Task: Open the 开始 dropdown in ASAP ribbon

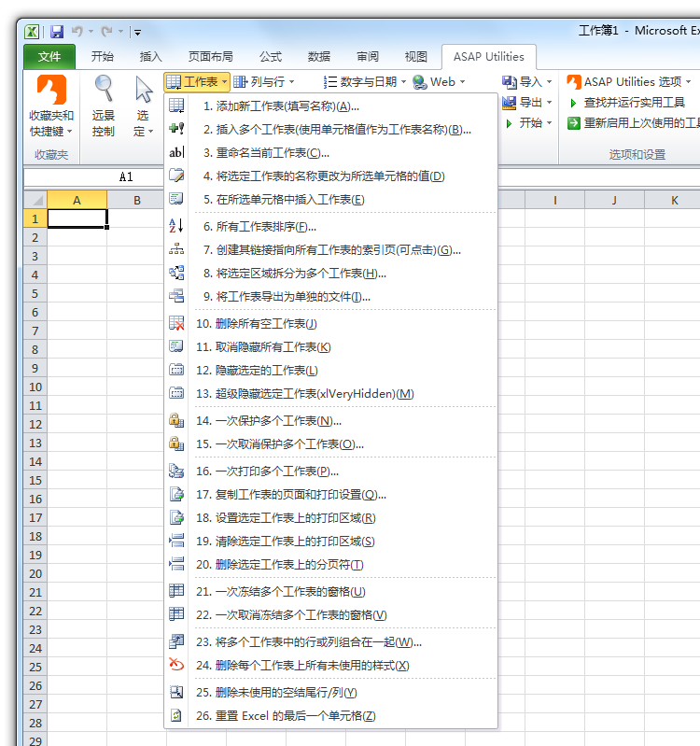Action: tap(528, 123)
